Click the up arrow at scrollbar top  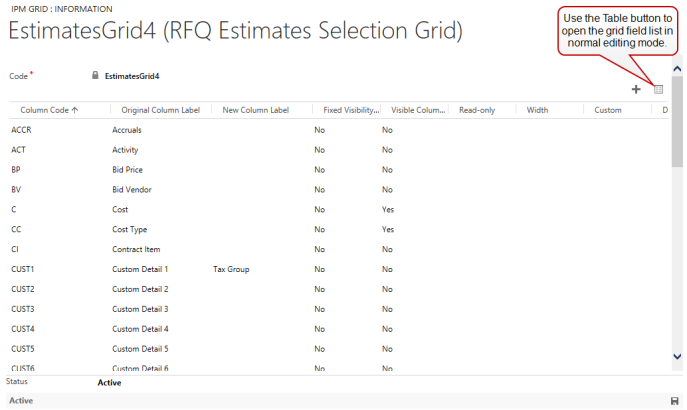click(677, 69)
